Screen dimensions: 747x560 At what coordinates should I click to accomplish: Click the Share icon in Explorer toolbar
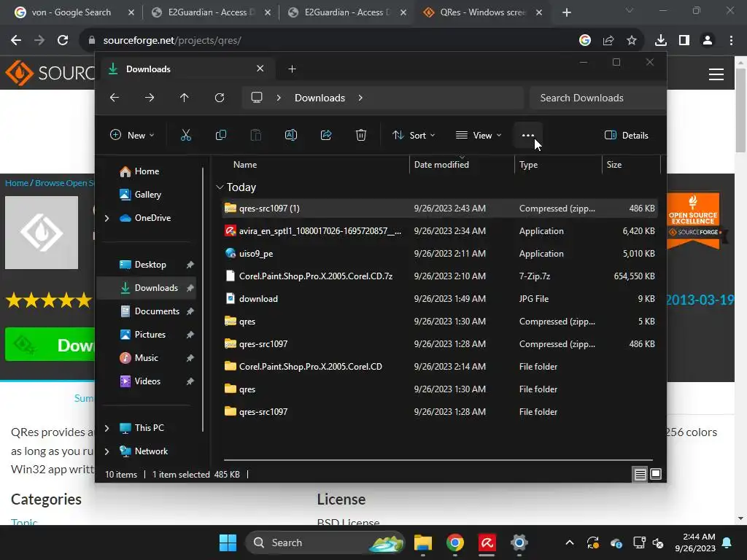[x=326, y=135]
